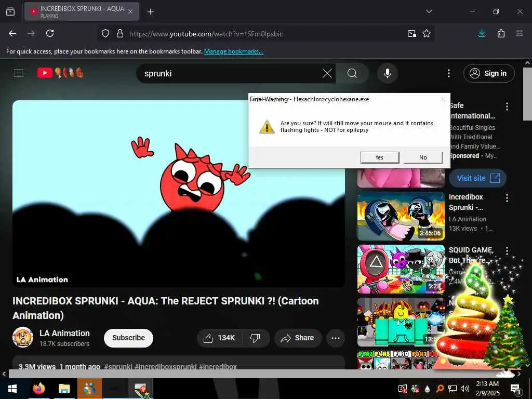This screenshot has width=532, height=399.
Task: Open notification center
Action: coord(516,389)
